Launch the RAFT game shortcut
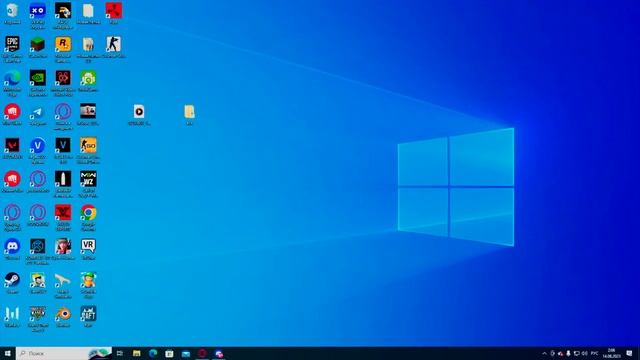The height and width of the screenshot is (360, 640). click(88, 314)
